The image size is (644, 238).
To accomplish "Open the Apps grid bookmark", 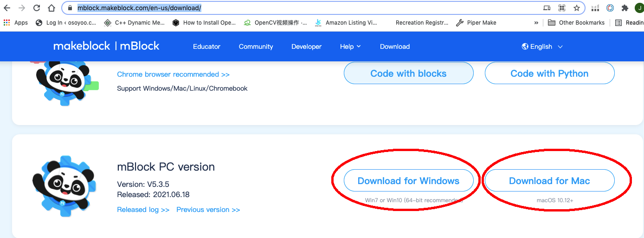I will 16,22.
